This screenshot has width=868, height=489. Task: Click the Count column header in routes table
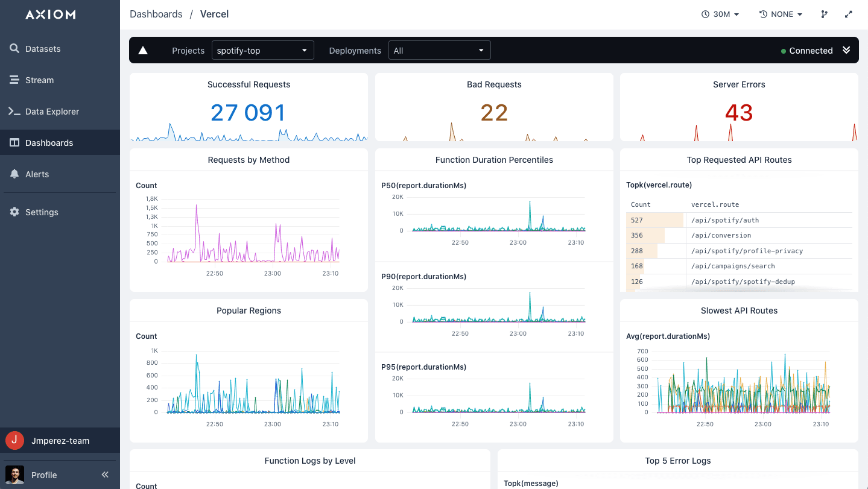tap(641, 205)
